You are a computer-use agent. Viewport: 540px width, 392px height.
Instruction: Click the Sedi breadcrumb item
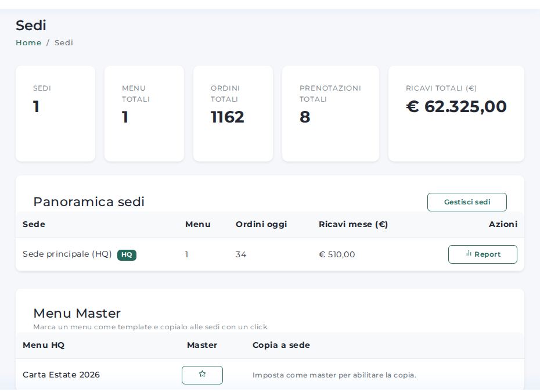[x=64, y=43]
